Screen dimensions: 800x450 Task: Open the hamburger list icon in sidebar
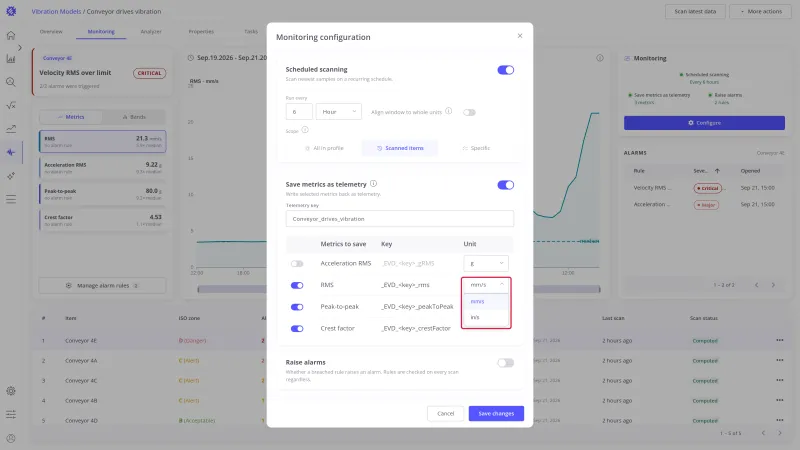(11, 199)
